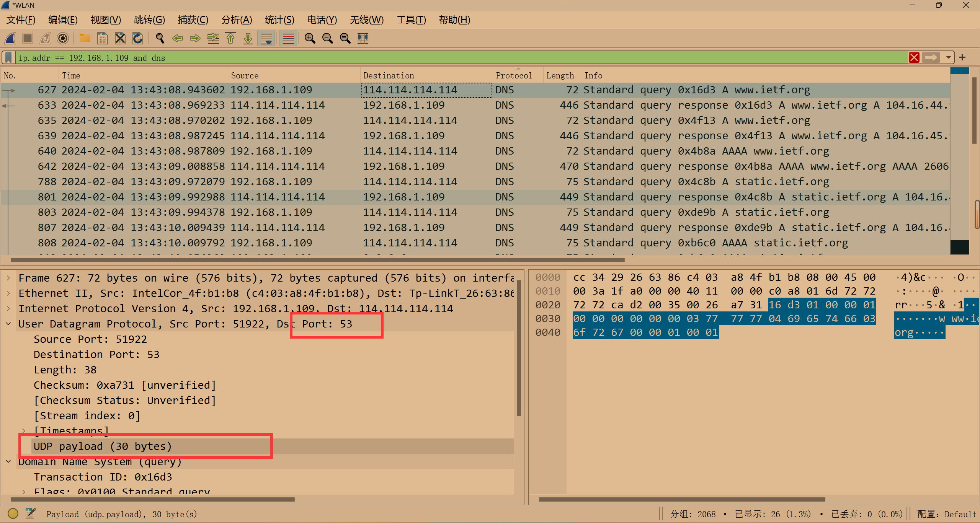Open capture options gear icon
Image resolution: width=980 pixels, height=523 pixels.
[63, 38]
